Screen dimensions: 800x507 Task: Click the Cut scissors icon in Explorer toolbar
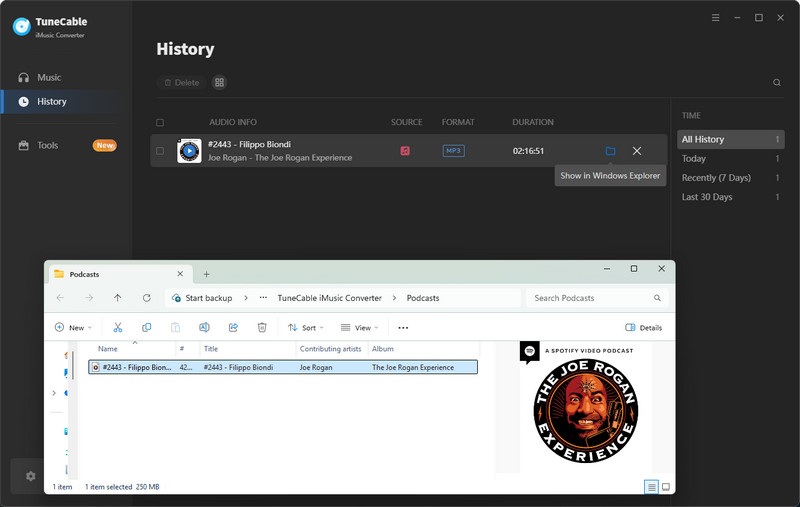click(117, 327)
